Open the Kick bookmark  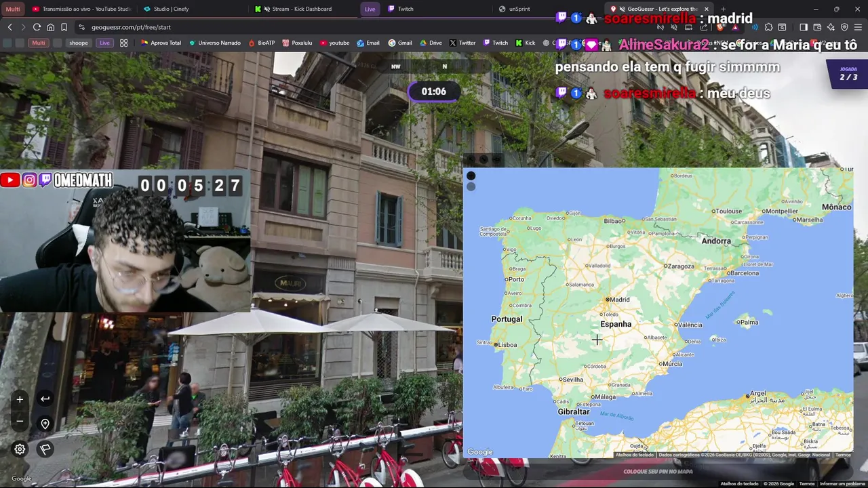tap(526, 43)
